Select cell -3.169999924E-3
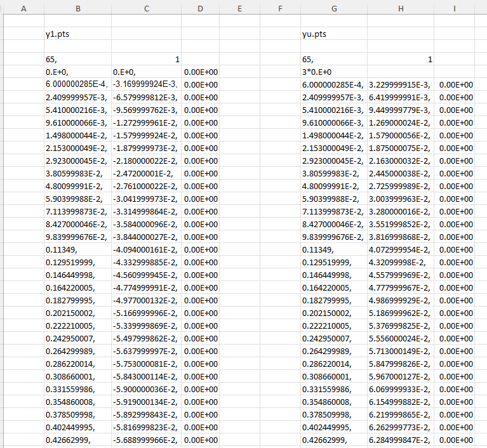487x448 pixels. pos(147,84)
